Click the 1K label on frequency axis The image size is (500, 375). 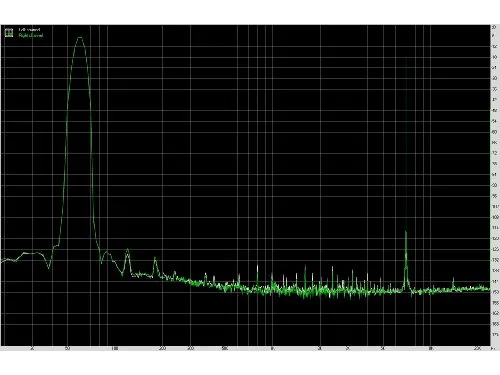(272, 349)
